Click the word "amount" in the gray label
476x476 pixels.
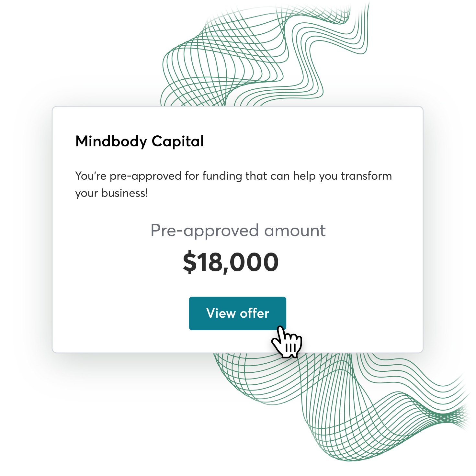(x=295, y=231)
